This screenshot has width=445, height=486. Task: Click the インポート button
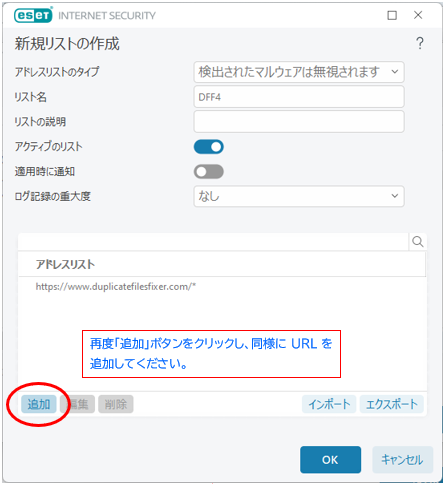tap(329, 404)
